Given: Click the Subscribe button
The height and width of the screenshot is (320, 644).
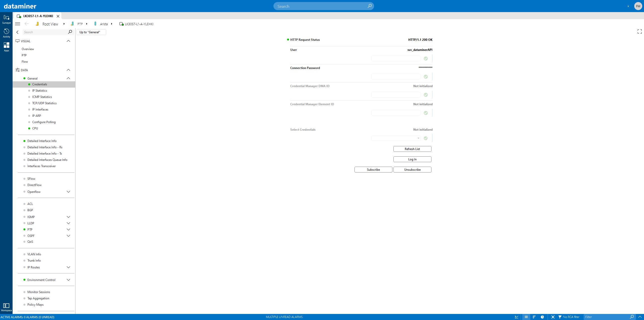Looking at the screenshot, I should coord(373,170).
